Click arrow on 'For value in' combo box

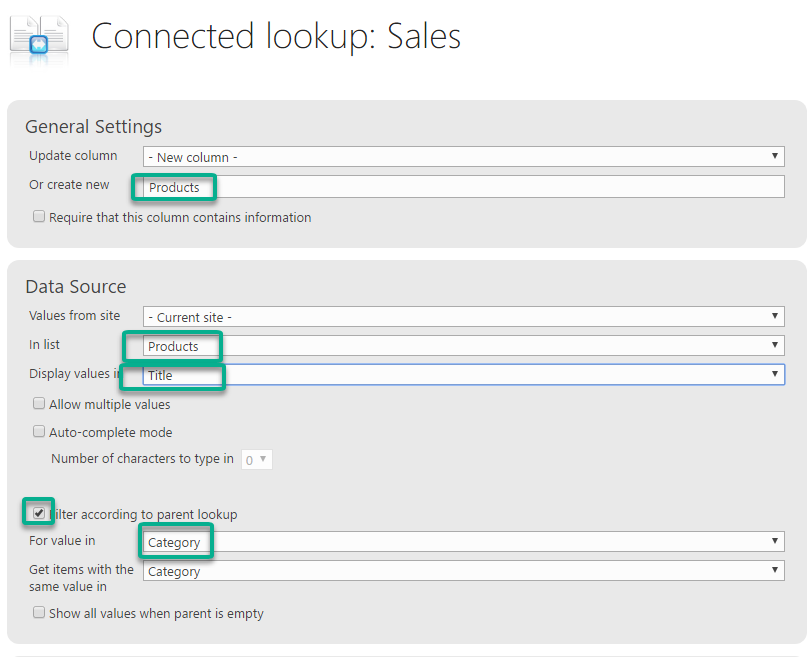click(775, 541)
